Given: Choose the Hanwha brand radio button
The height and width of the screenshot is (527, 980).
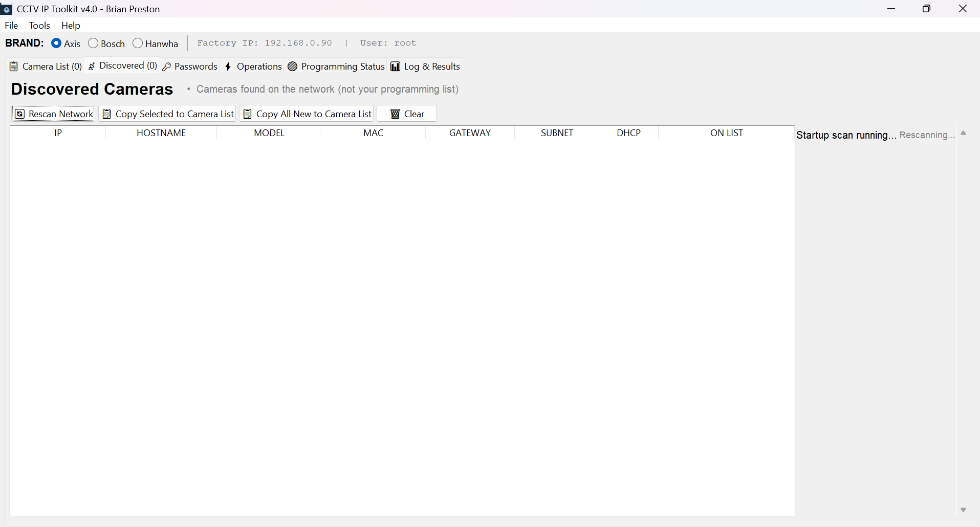Looking at the screenshot, I should pos(138,43).
